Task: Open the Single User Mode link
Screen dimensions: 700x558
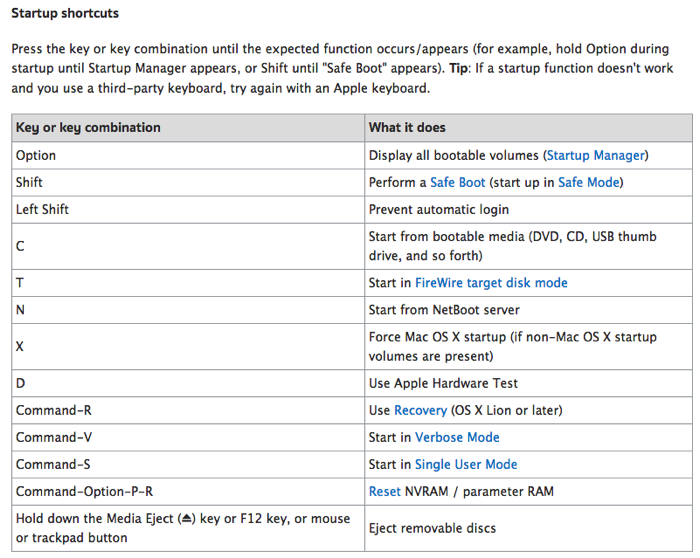Action: (x=466, y=464)
